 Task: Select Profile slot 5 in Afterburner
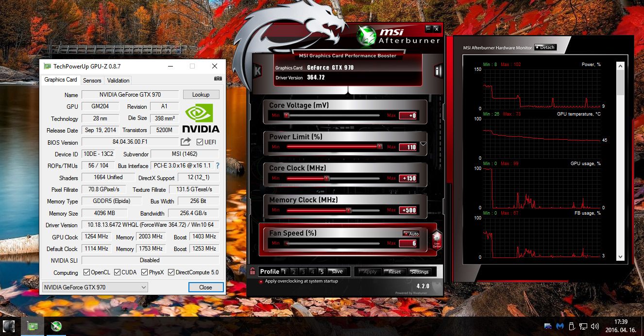tap(321, 271)
